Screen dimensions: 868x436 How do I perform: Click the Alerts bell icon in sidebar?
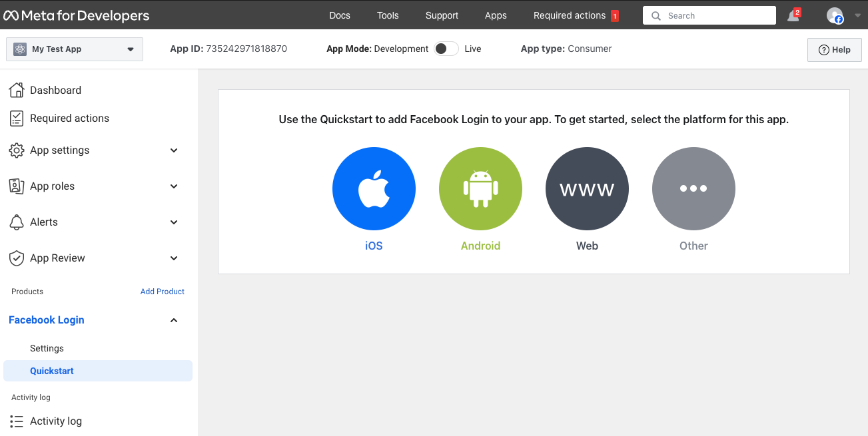(x=17, y=222)
